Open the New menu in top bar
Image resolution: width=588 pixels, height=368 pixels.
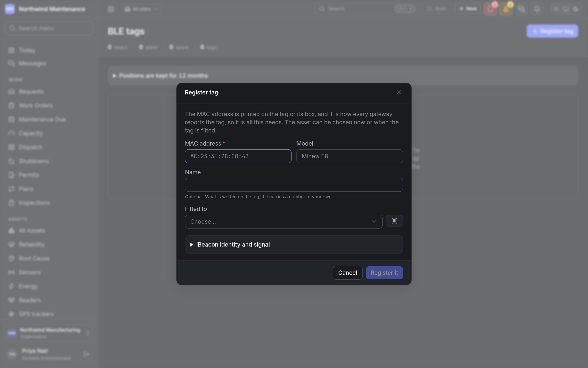coord(468,9)
